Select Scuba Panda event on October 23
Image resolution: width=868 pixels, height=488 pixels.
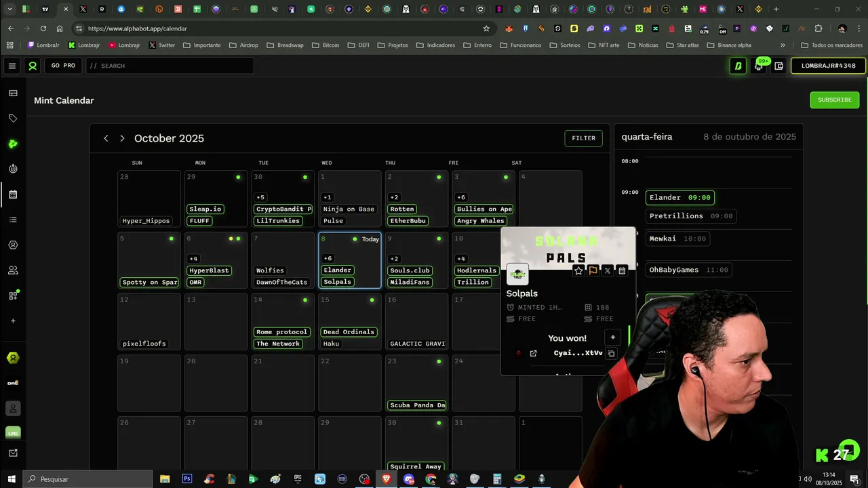pos(417,405)
